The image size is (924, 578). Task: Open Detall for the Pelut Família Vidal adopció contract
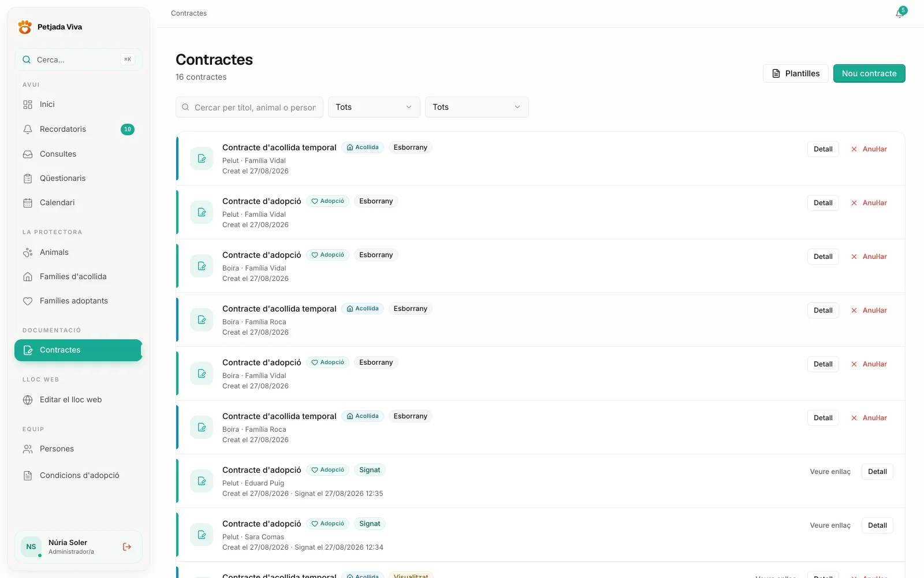pos(823,203)
